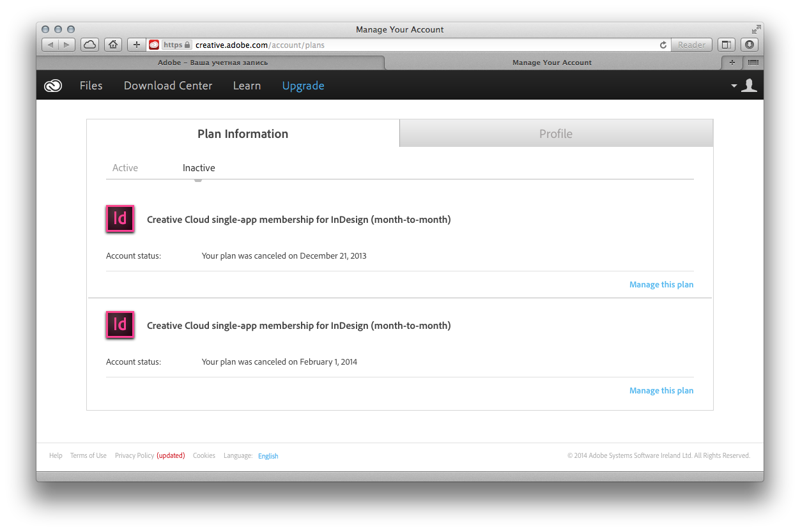Open the English language selector

coord(268,456)
